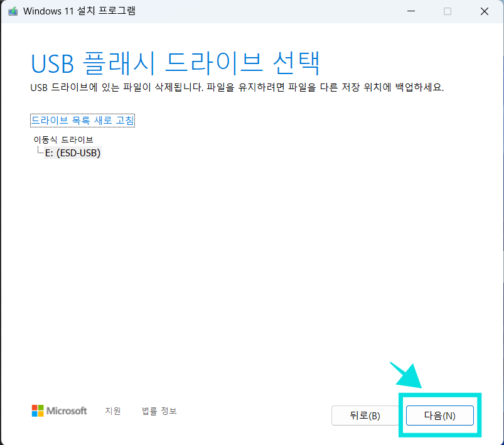Click the Windows 11 setup icon in title bar
This screenshot has width=504, height=445.
click(x=13, y=11)
